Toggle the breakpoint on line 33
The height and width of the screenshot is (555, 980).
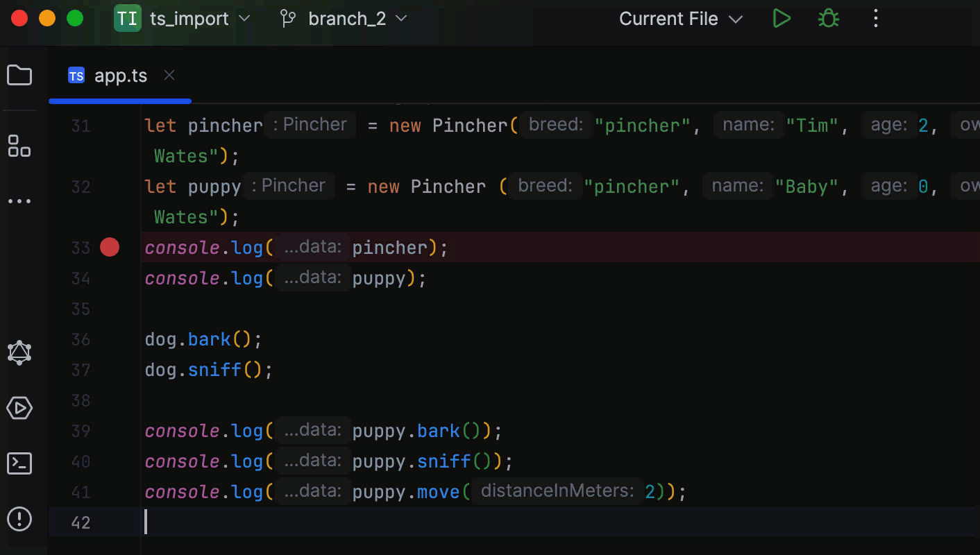click(x=109, y=247)
